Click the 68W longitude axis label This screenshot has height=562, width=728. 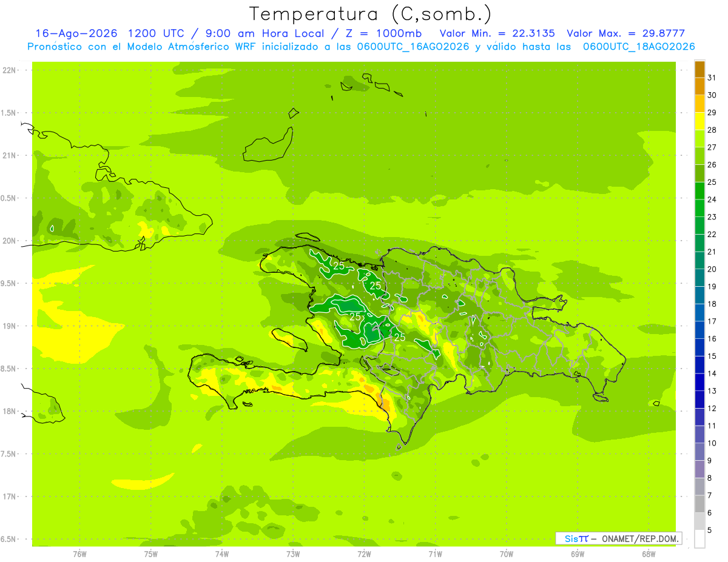pos(648,554)
